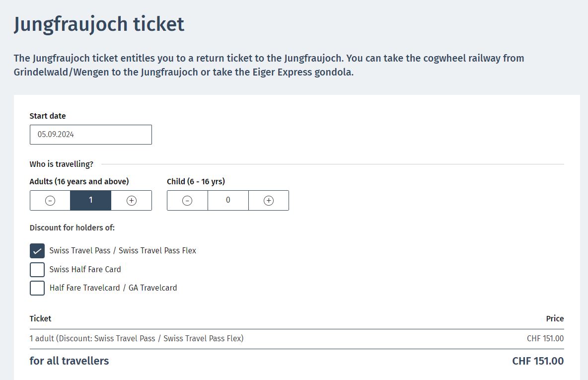Uncheck the Swiss Travel Pass checkbox
Screen dimensions: 588x380
[37, 251]
